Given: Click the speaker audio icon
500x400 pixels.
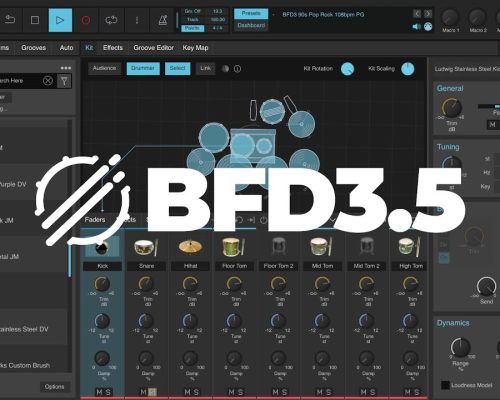Looking at the screenshot, I should (x=416, y=27).
